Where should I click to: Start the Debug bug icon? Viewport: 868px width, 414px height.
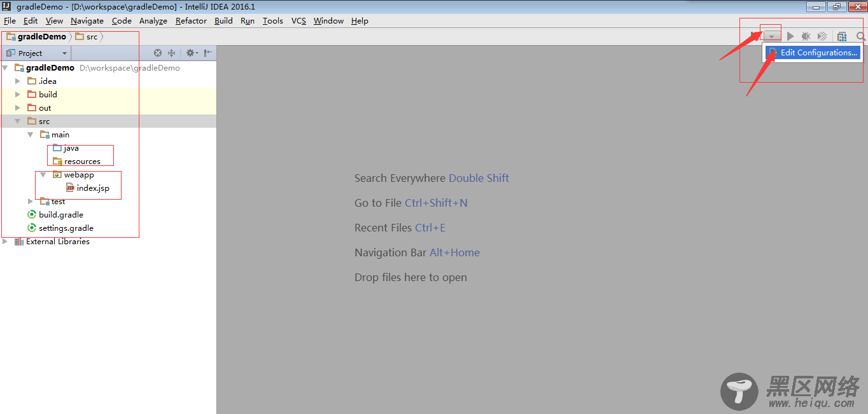[x=806, y=36]
